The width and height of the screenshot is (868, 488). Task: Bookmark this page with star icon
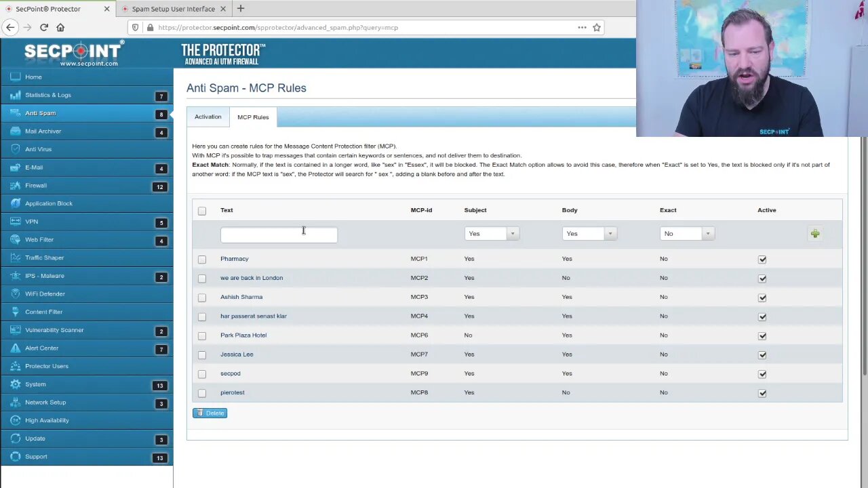[597, 27]
